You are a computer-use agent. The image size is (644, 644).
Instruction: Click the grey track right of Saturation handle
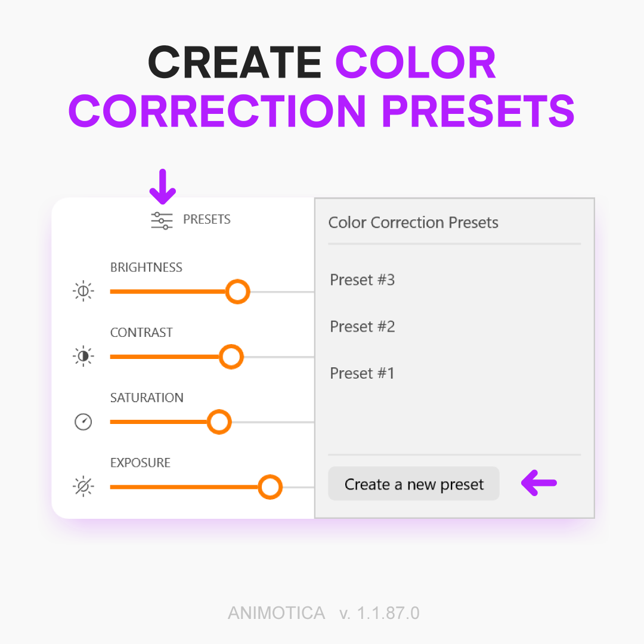pyautogui.click(x=273, y=422)
